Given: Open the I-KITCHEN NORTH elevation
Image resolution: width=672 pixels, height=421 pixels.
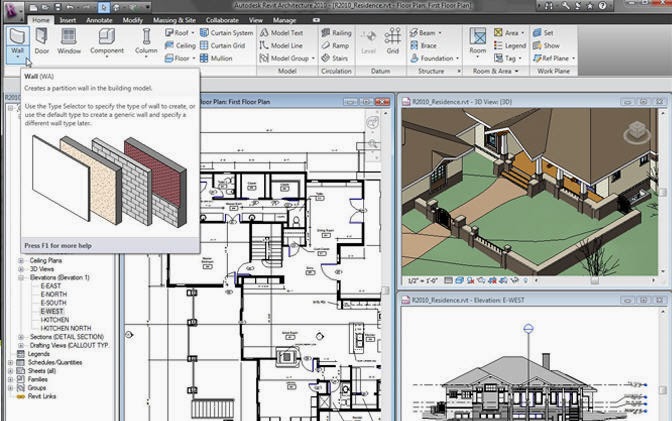Looking at the screenshot, I should tap(66, 328).
